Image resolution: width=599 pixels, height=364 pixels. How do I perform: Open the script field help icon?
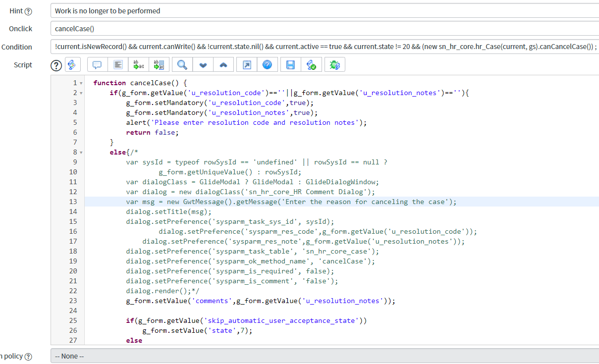coord(56,65)
